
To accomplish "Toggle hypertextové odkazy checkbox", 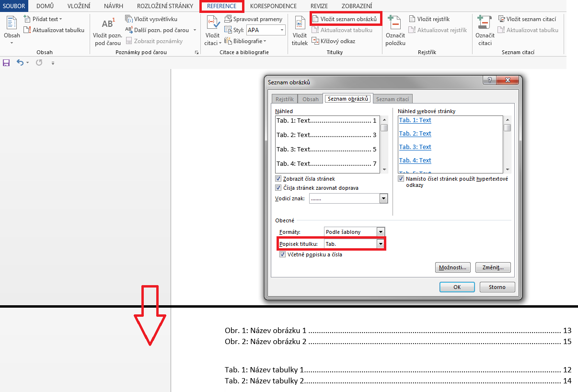I will [401, 179].
